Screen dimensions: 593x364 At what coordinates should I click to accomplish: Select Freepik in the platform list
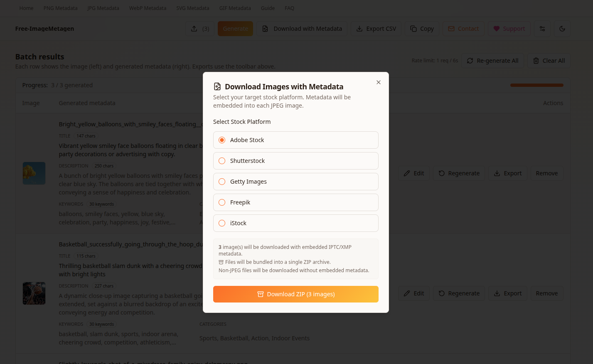(x=222, y=202)
